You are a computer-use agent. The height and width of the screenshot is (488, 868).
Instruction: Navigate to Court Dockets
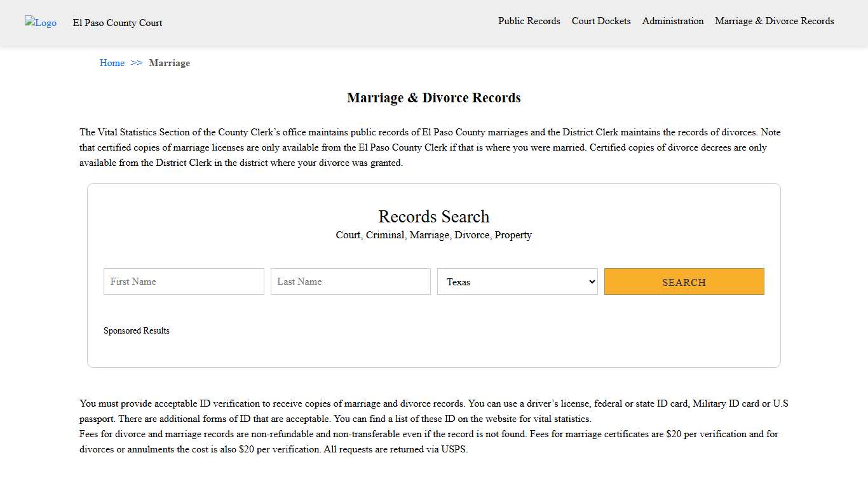tap(600, 21)
